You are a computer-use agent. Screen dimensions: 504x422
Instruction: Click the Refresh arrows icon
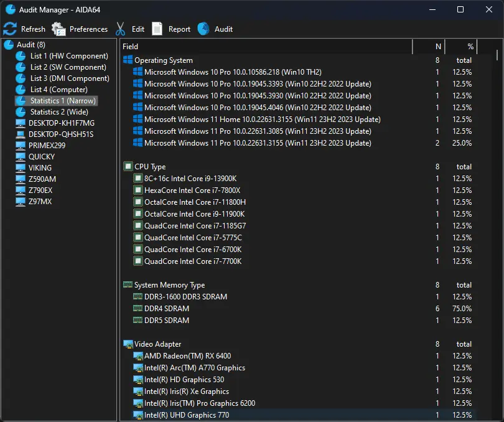[10, 29]
